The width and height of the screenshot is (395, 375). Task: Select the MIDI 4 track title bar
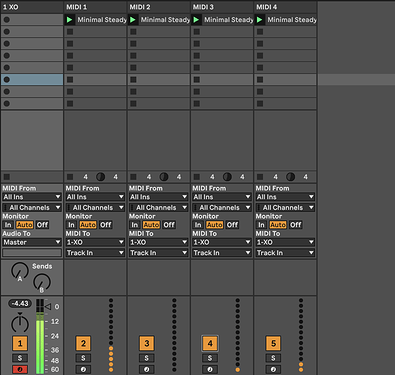pyautogui.click(x=285, y=7)
